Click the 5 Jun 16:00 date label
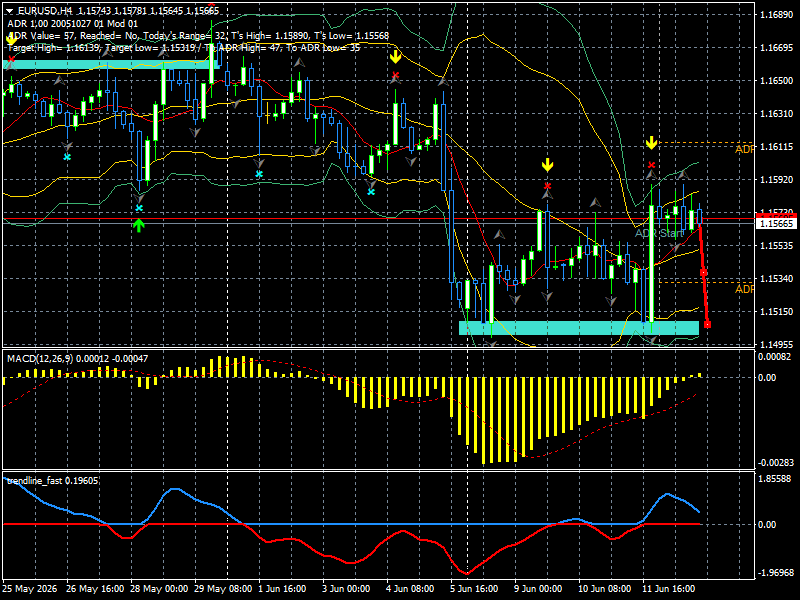800x600 pixels. click(474, 589)
